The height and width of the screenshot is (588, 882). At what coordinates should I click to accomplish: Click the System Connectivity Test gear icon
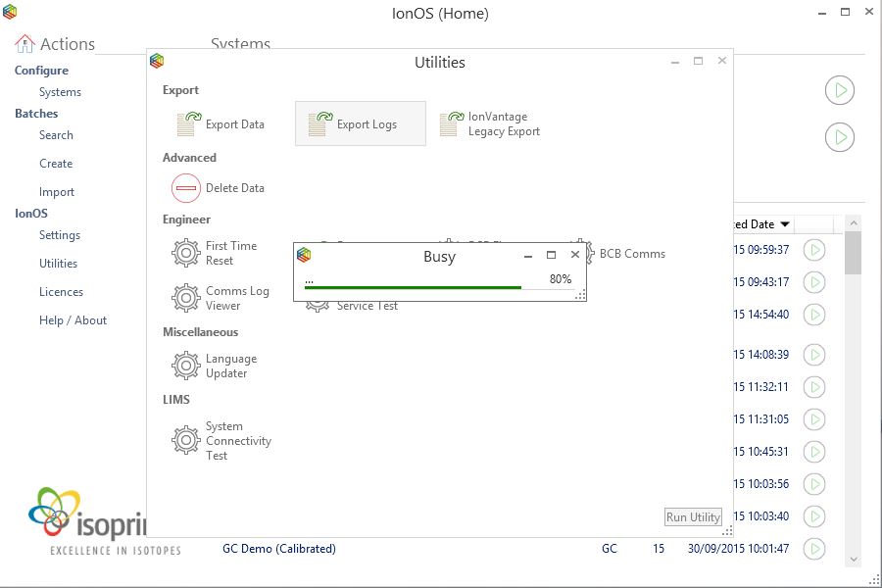coord(186,441)
